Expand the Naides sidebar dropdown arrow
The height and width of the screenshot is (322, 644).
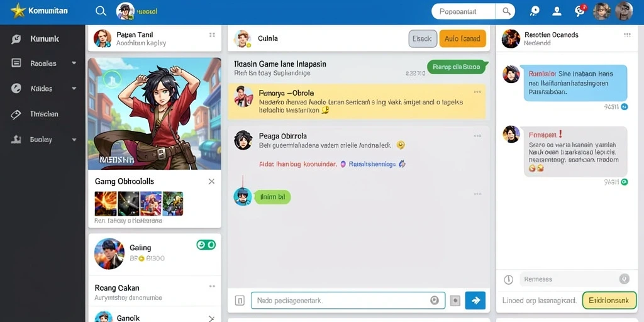click(74, 88)
